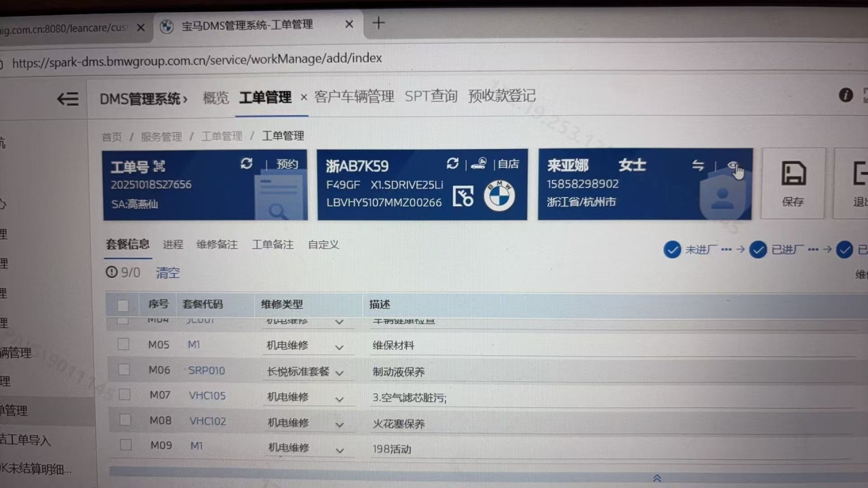Tick the checkbox for row M07
This screenshot has width=868, height=488.
point(124,394)
